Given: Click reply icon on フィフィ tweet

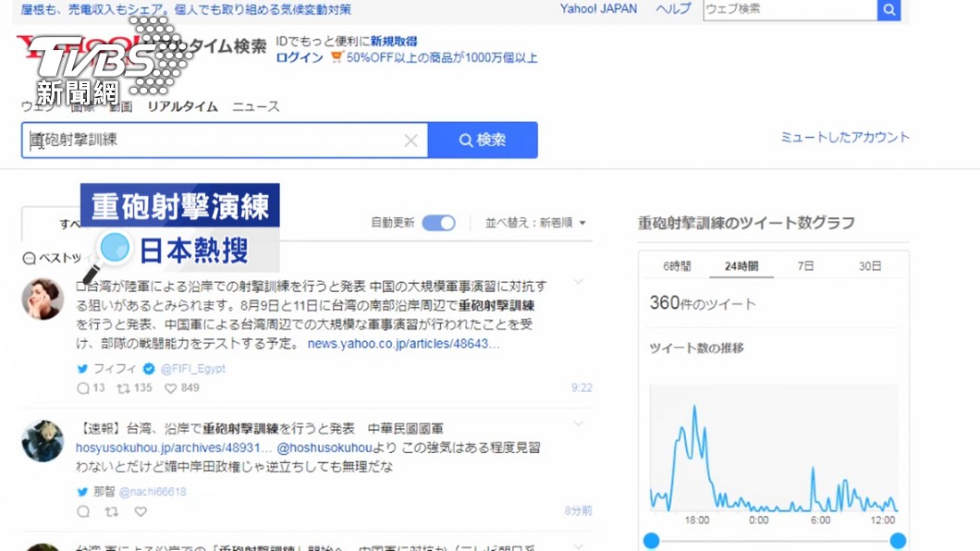Looking at the screenshot, I should (83, 388).
